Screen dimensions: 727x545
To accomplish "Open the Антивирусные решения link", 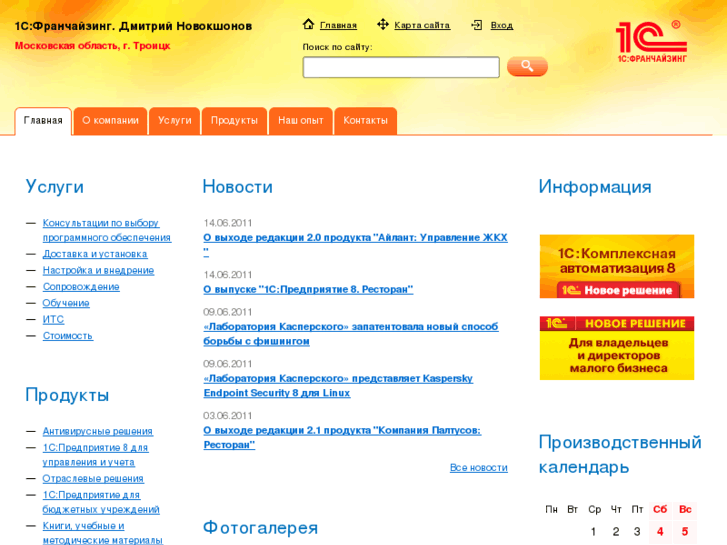I will point(97,431).
